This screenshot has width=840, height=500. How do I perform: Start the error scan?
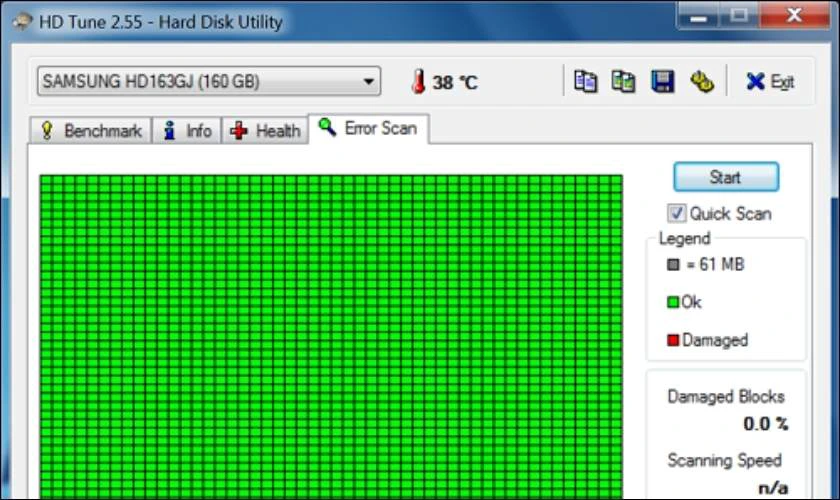point(726,177)
